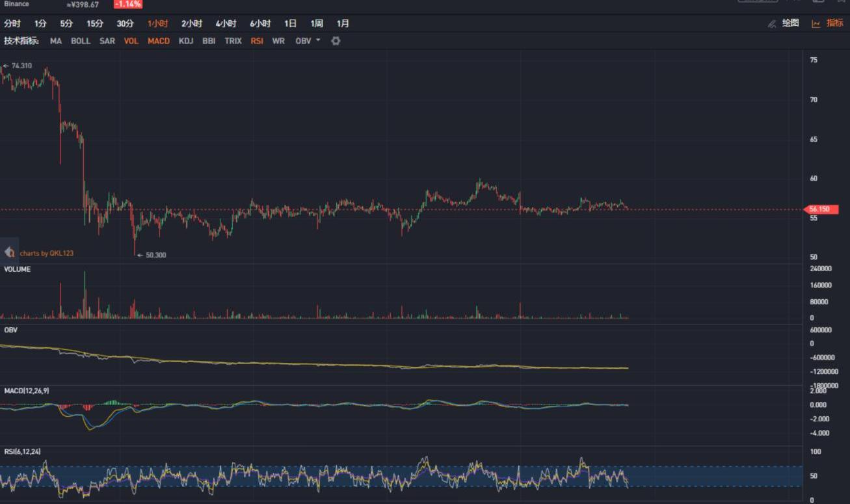The height and width of the screenshot is (504, 850).
Task: Turn off the MACD indicator
Action: point(159,41)
